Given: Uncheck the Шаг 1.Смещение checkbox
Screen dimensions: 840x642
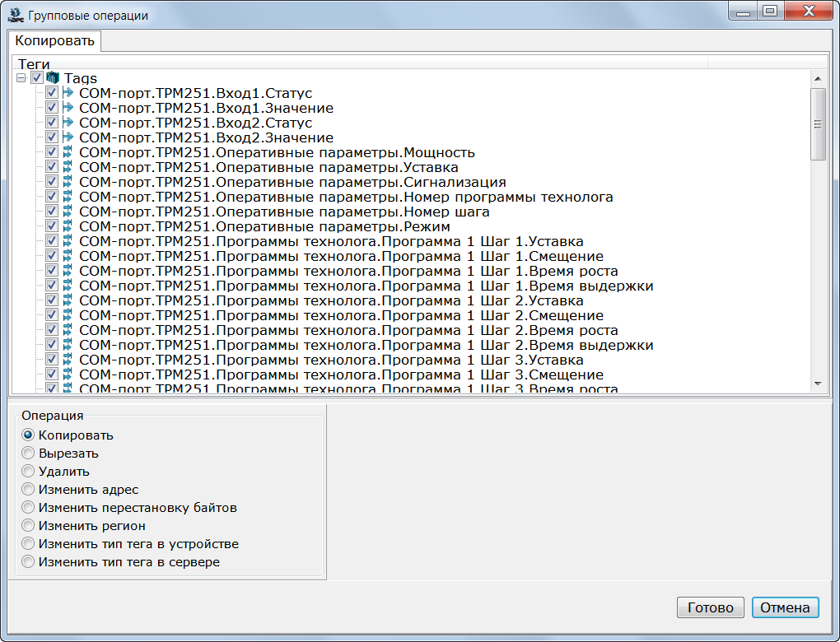Looking at the screenshot, I should [x=51, y=255].
